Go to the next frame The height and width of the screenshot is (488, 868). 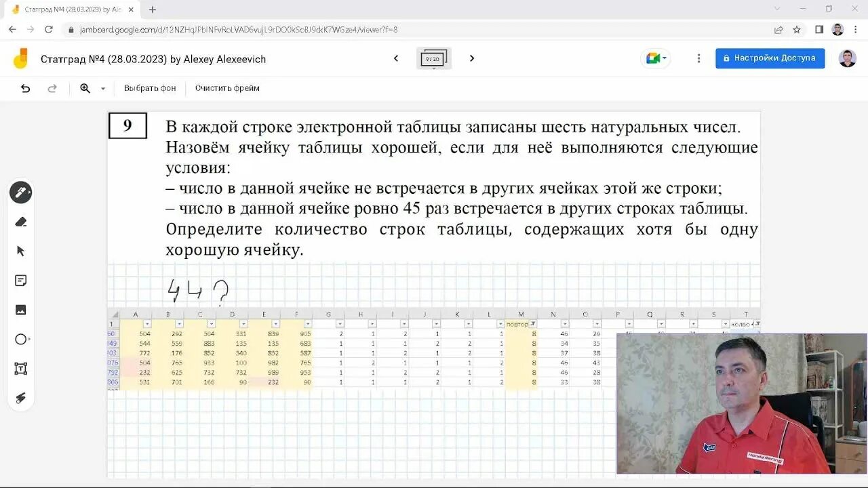tap(472, 58)
